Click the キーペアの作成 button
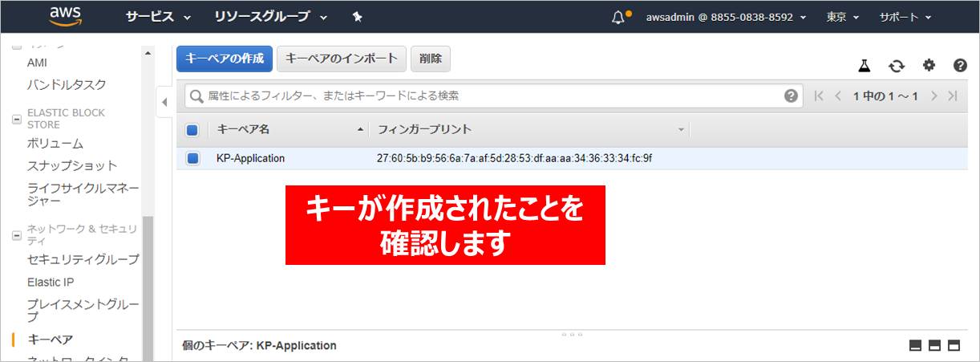This screenshot has width=980, height=362. [x=224, y=59]
